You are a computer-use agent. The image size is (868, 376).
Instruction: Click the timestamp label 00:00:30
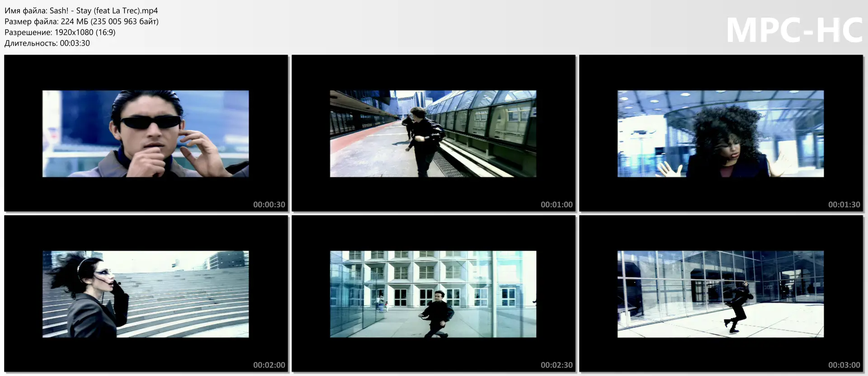click(x=269, y=205)
